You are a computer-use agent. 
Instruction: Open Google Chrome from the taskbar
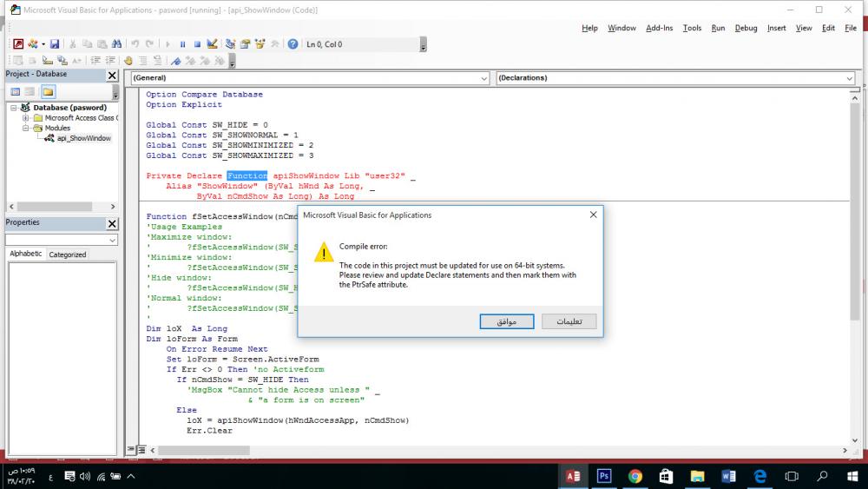click(635, 476)
